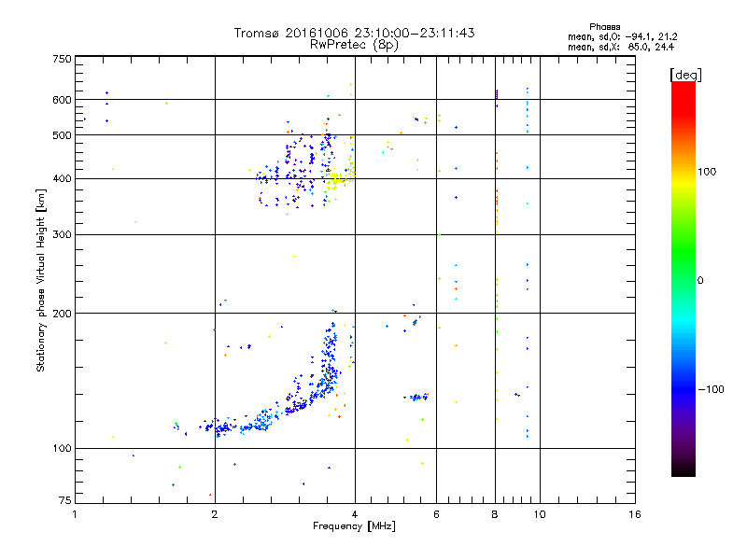Select the 'mean, sd,O: -94.1, 21.2' line
This screenshot has height=560, width=747.
622,36
